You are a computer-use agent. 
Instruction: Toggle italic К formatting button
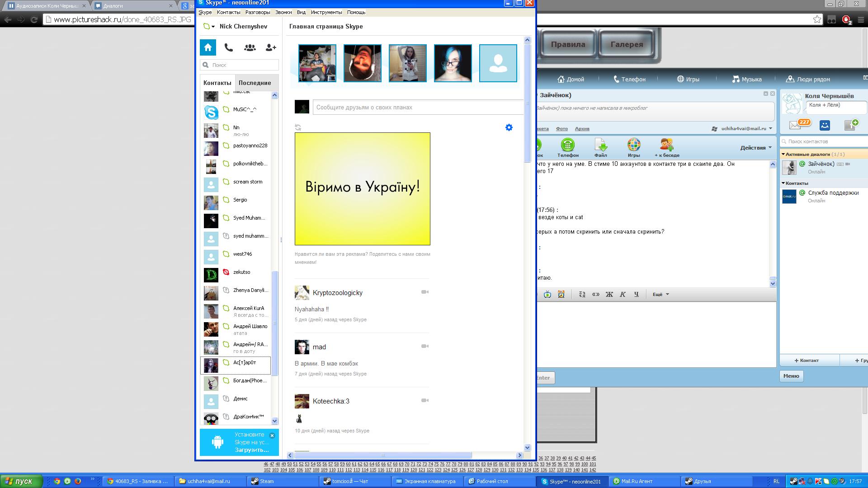point(623,295)
